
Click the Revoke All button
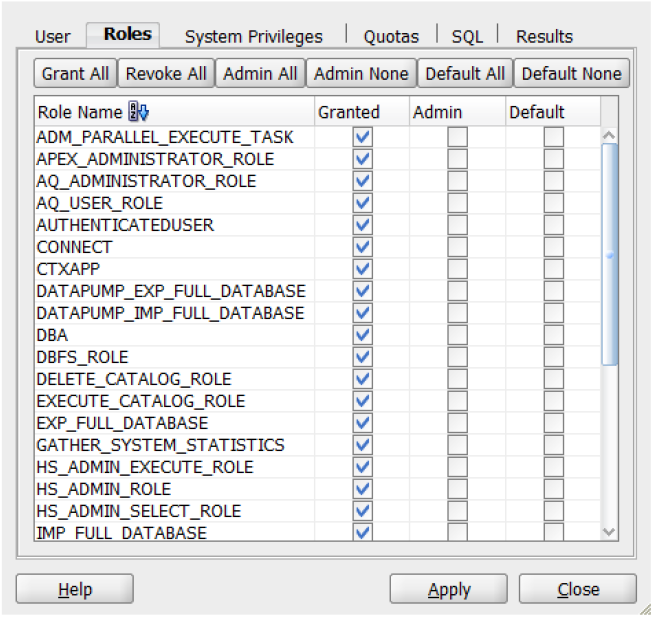pos(166,74)
